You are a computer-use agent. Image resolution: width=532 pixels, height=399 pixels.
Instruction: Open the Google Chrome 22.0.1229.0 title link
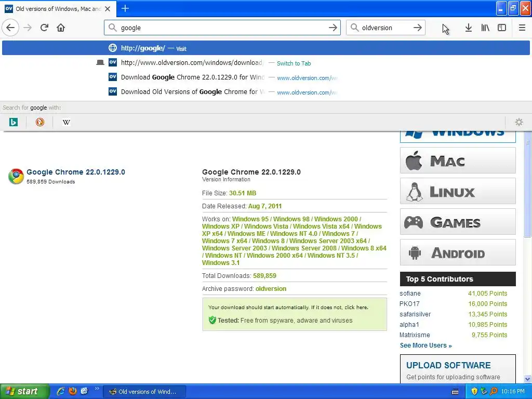(x=76, y=172)
